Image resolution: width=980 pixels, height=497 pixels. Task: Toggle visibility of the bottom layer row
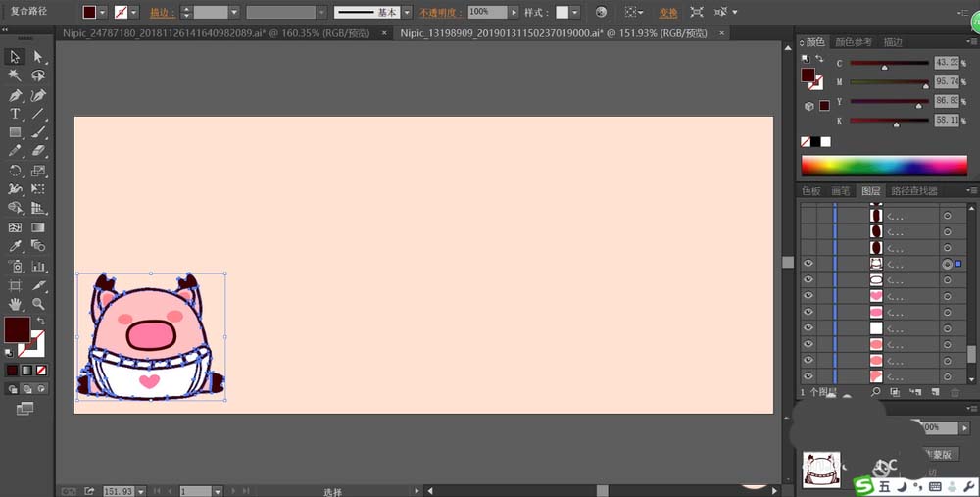pos(808,375)
